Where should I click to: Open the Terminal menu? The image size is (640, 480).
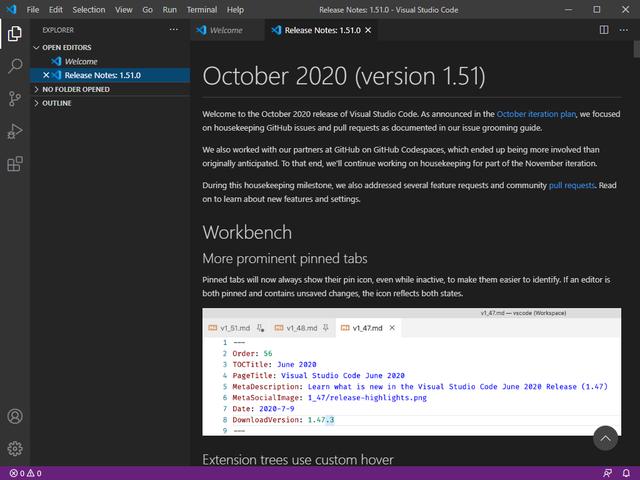point(202,10)
